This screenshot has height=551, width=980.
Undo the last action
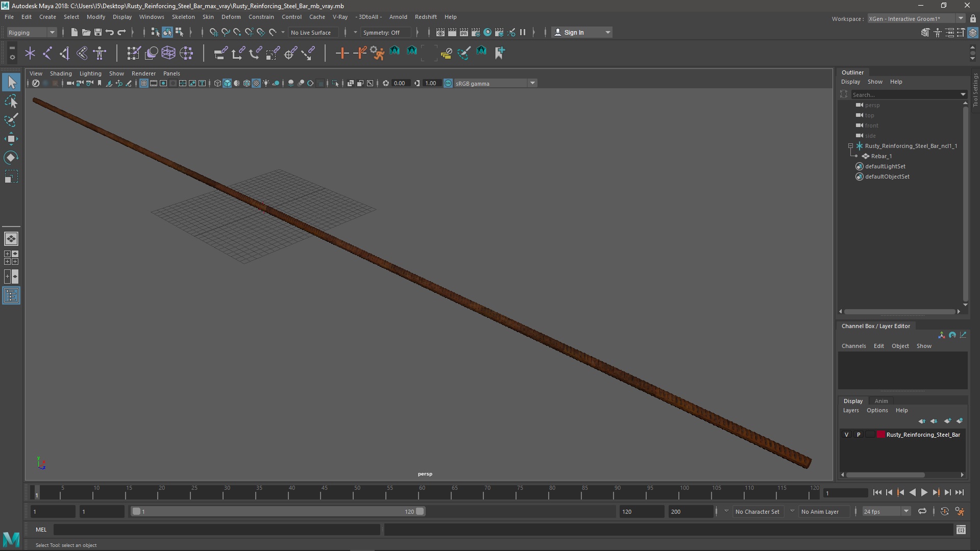coord(110,32)
